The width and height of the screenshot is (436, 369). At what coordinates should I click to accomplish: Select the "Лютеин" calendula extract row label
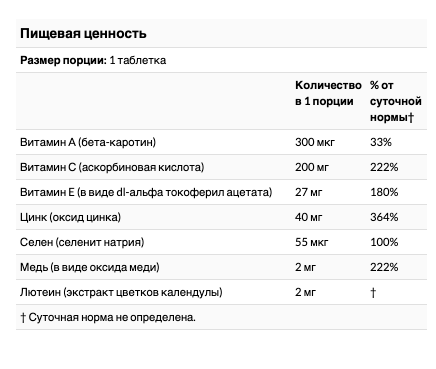(121, 292)
